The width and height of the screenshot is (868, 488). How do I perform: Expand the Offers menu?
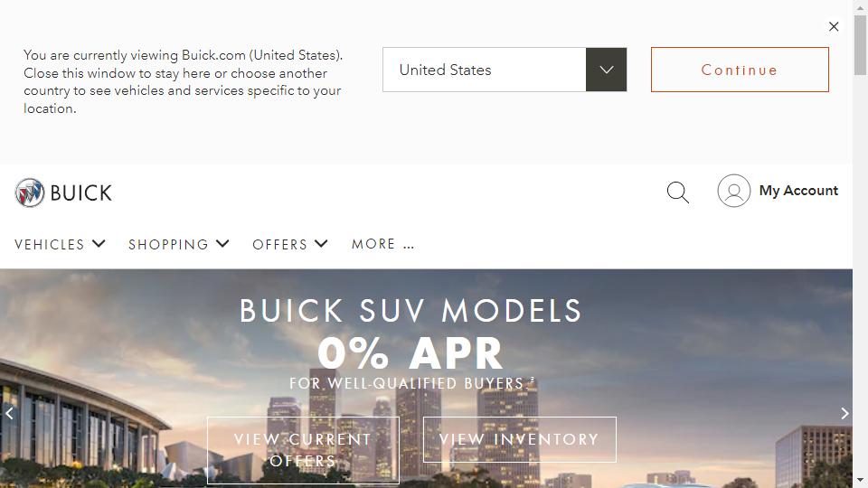(290, 244)
